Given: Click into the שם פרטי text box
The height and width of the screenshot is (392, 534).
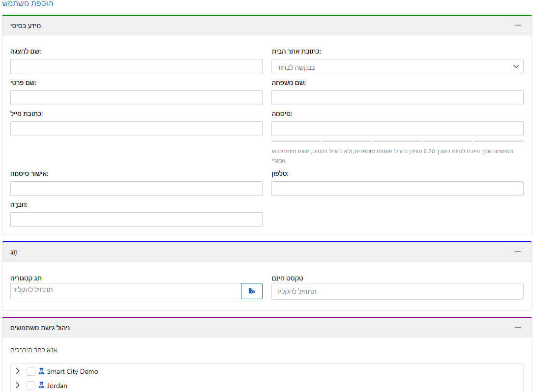Looking at the screenshot, I should click(x=136, y=98).
